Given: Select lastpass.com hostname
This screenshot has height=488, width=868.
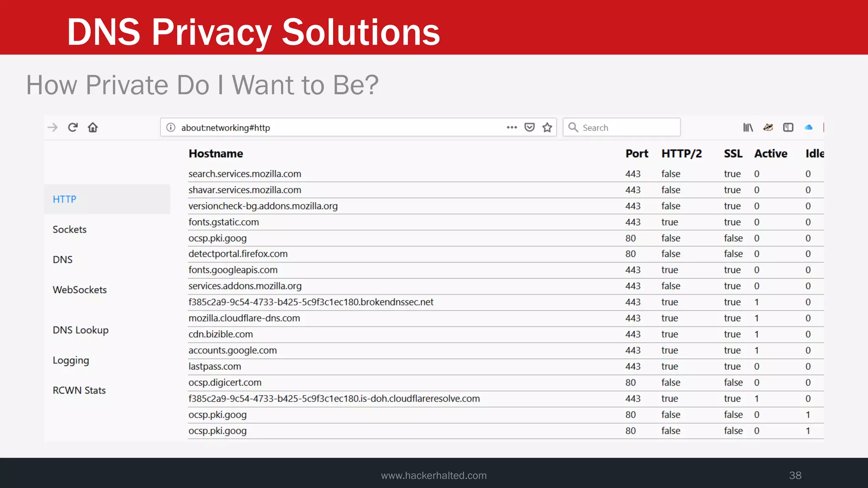Looking at the screenshot, I should pyautogui.click(x=215, y=366).
